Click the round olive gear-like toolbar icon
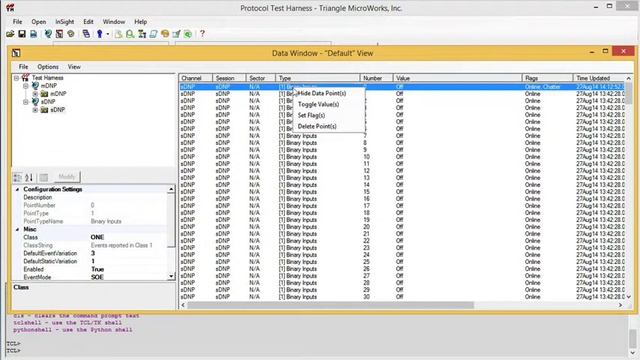This screenshot has width=640, height=360. (x=71, y=34)
